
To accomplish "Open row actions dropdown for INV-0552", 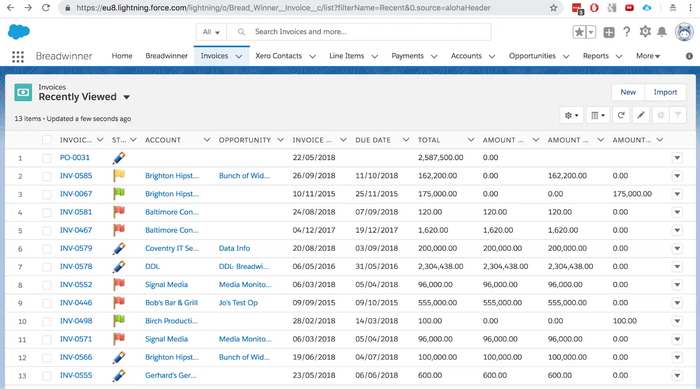I will (x=677, y=285).
